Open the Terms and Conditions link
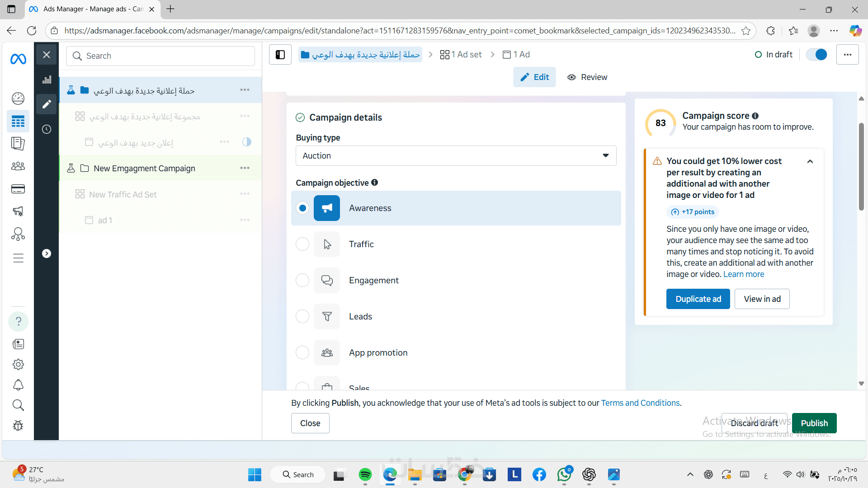The width and height of the screenshot is (868, 488). coord(640,403)
